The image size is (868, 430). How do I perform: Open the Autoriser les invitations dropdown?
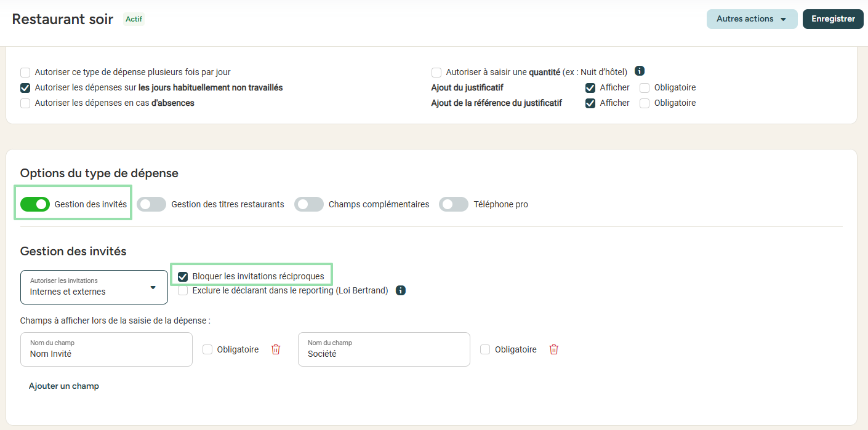coord(94,287)
